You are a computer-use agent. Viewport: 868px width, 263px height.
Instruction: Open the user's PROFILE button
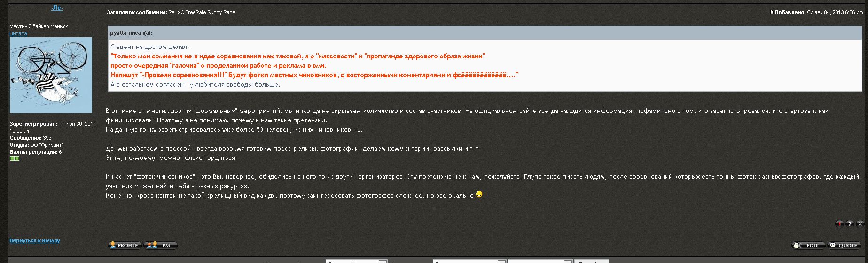pyautogui.click(x=125, y=245)
